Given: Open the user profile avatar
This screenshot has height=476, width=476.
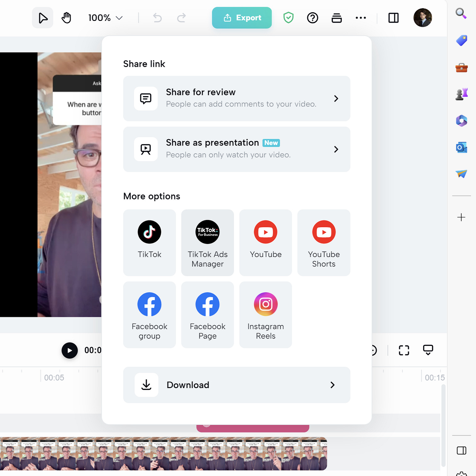Looking at the screenshot, I should [x=423, y=18].
